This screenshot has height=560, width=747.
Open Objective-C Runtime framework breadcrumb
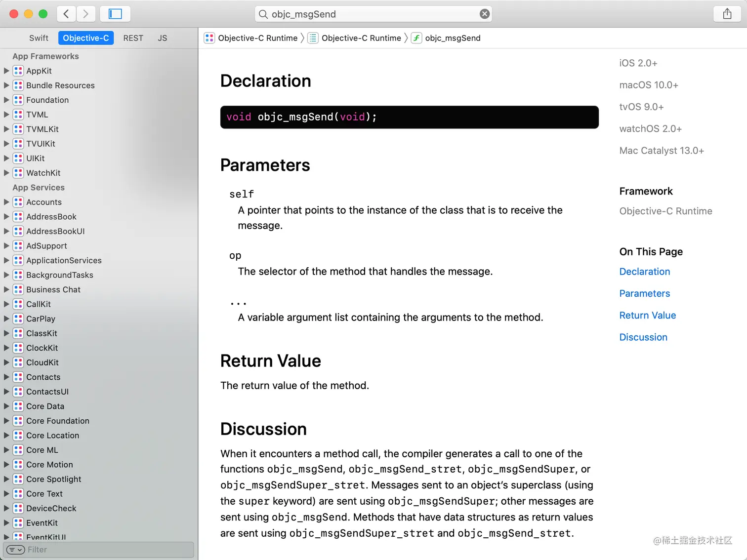(251, 38)
